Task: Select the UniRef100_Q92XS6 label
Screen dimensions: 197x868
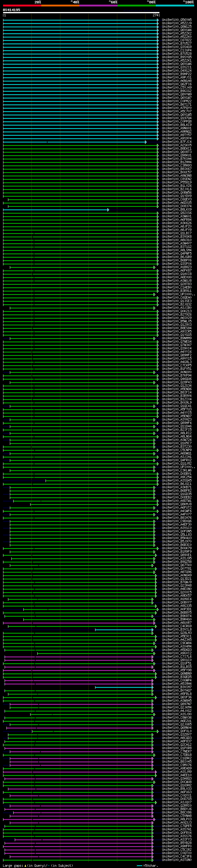Action: [x=177, y=213]
